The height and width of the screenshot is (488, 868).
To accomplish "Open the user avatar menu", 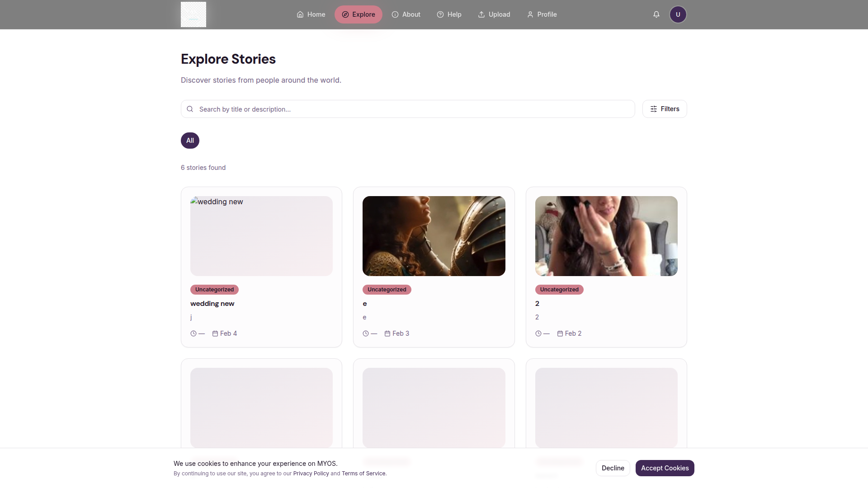I will point(678,14).
